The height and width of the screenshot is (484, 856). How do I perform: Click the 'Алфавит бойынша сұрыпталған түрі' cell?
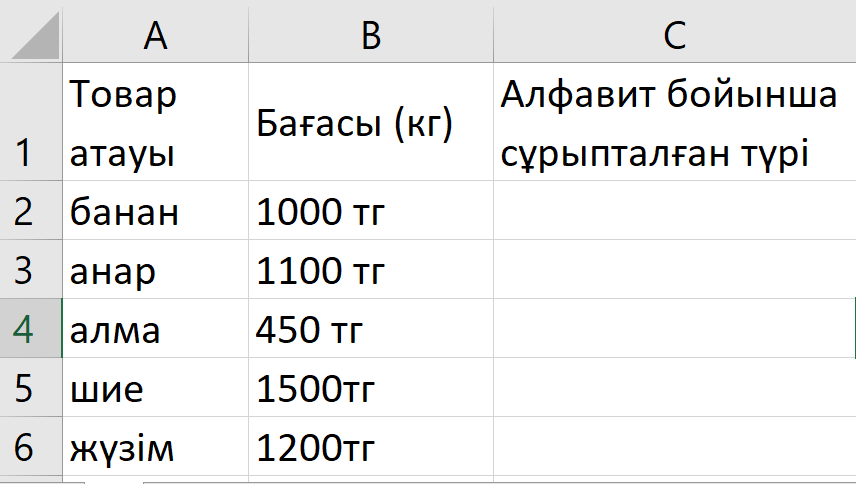(674, 123)
